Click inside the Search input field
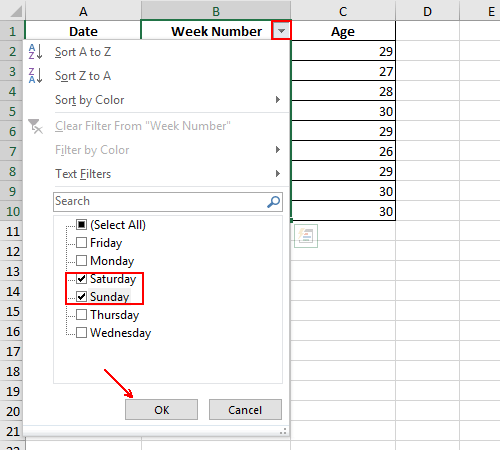Viewport: 500px width, 450px height. click(x=160, y=202)
